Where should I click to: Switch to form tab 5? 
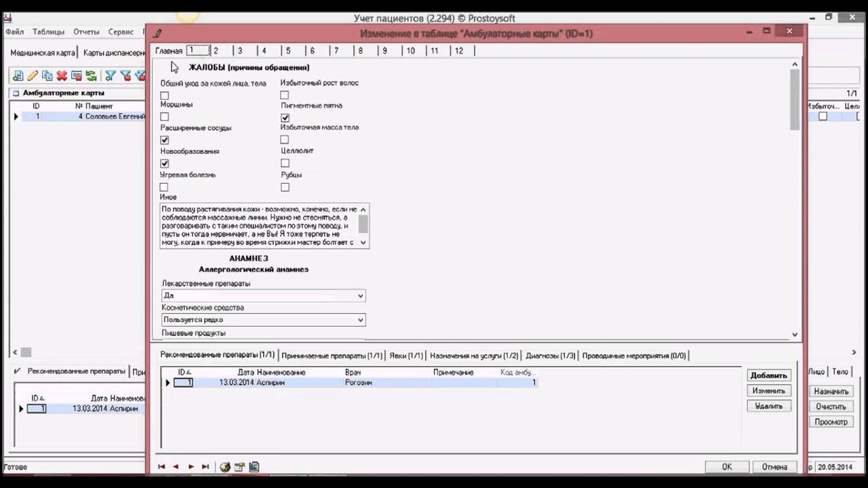tap(288, 51)
